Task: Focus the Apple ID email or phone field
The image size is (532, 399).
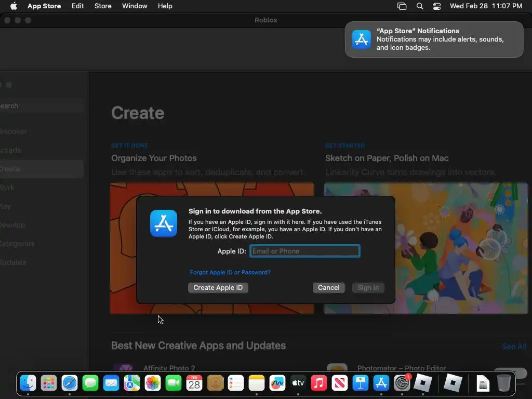Action: coord(304,251)
